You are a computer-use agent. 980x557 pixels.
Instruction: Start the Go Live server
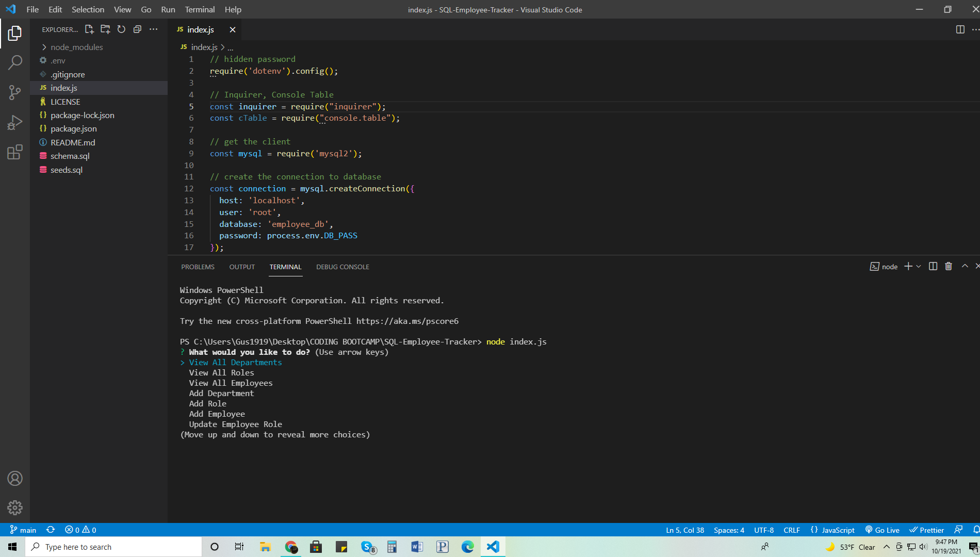coord(882,530)
